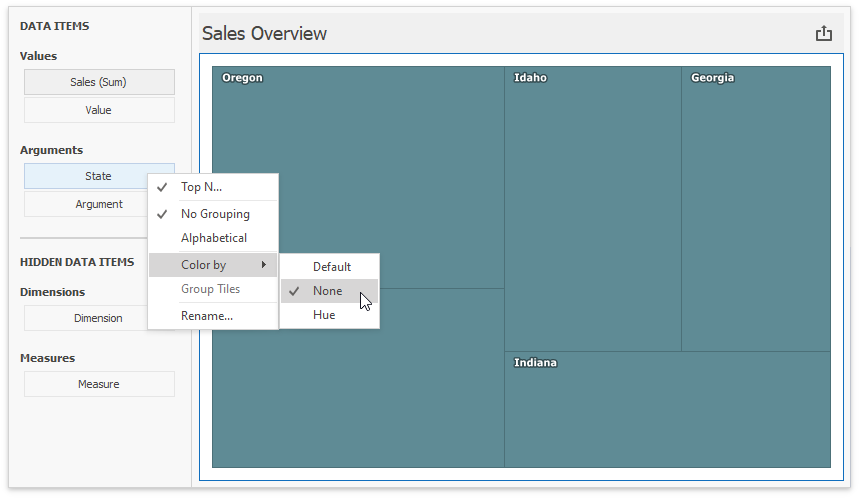Choose Rename... from the context menu

tap(207, 316)
